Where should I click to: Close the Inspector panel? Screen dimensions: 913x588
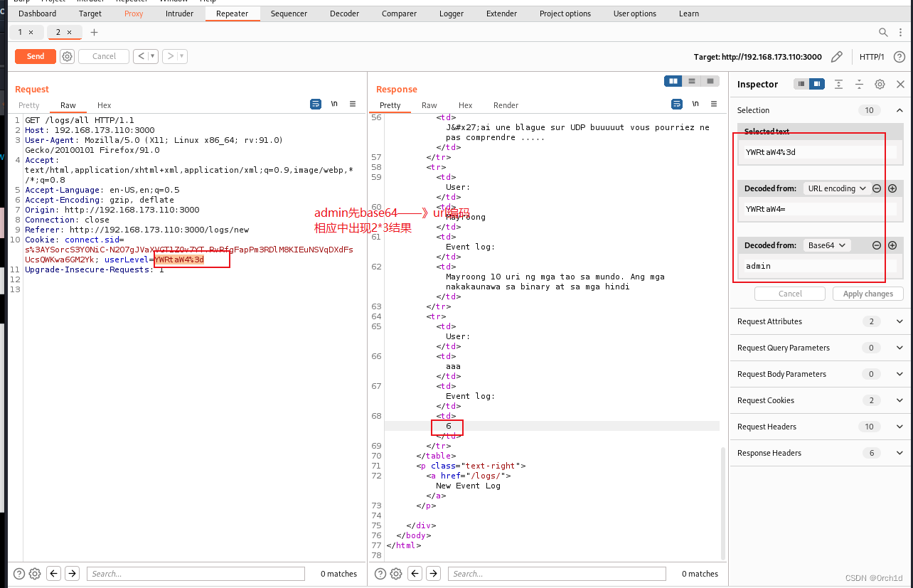900,84
